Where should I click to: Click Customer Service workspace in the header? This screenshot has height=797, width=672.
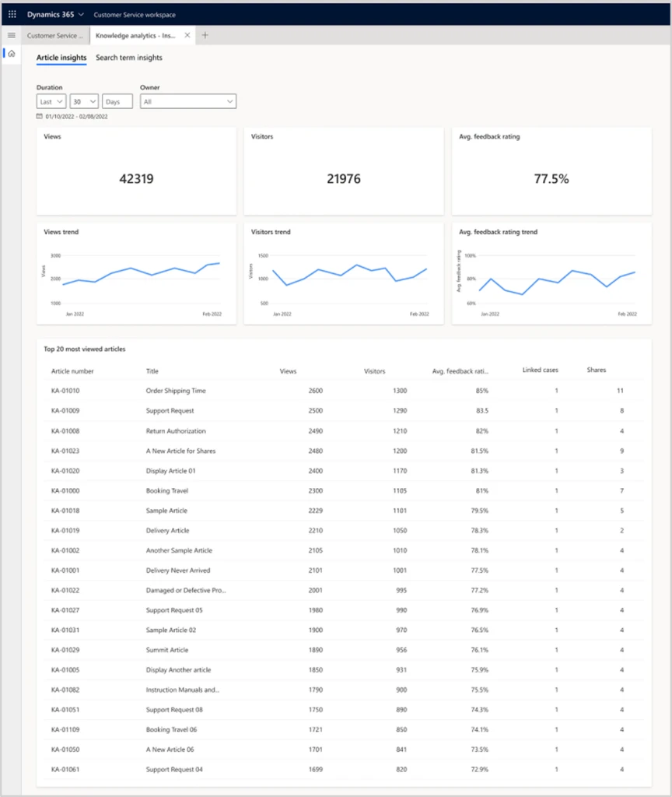(x=135, y=14)
